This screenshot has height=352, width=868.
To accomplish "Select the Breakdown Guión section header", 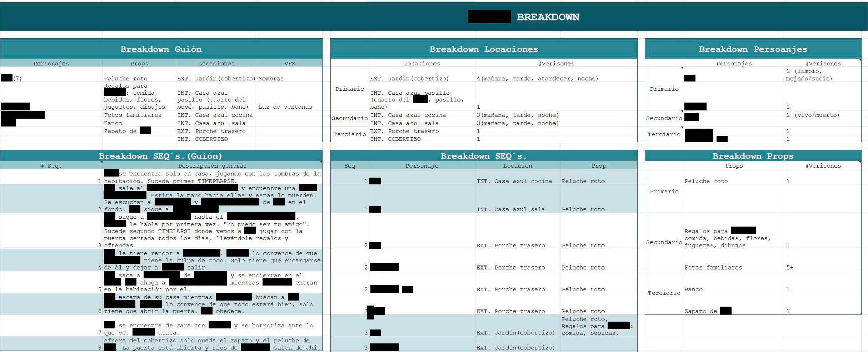I will click(x=161, y=49).
